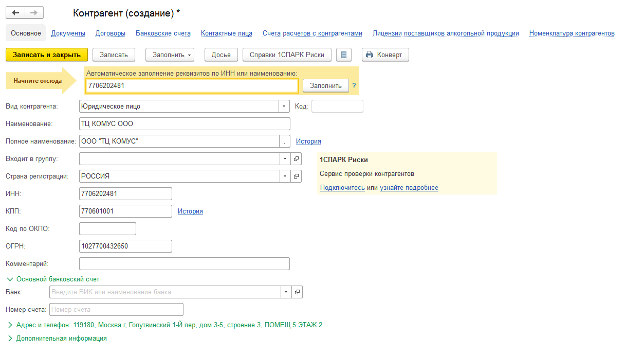Click the ОГРН input field

pyautogui.click(x=125, y=246)
